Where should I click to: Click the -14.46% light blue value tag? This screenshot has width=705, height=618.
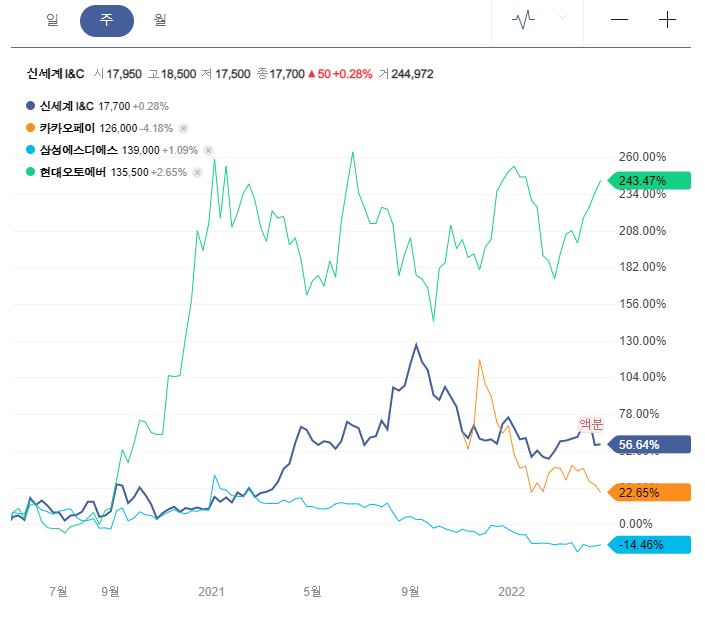tap(649, 545)
